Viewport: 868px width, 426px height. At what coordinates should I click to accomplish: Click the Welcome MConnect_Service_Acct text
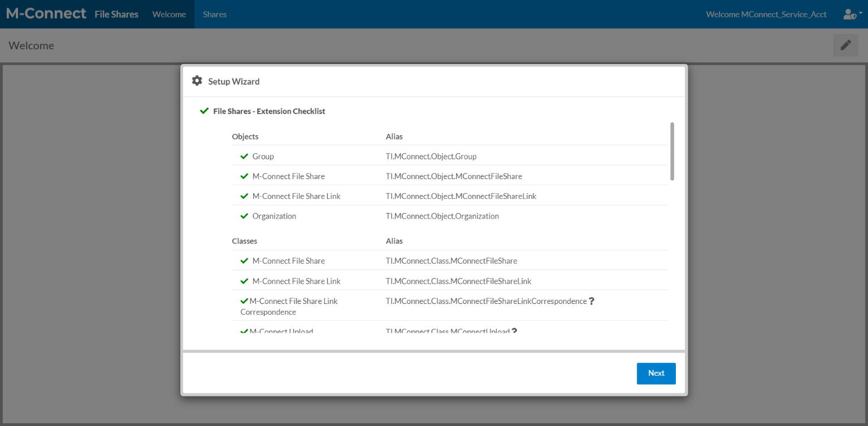point(766,14)
